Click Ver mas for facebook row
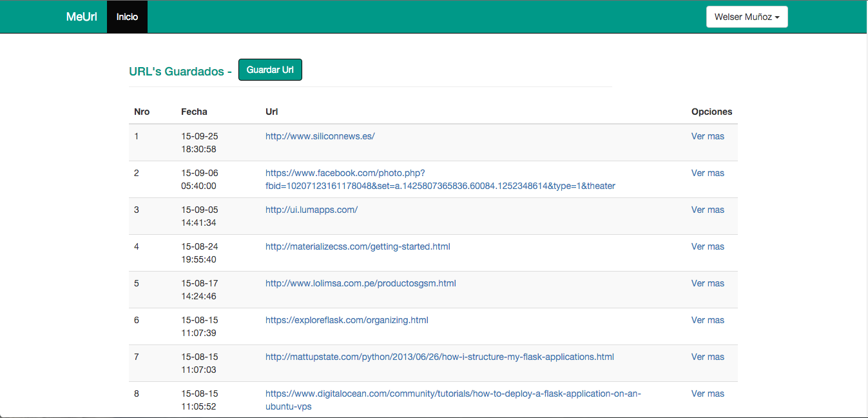 708,173
